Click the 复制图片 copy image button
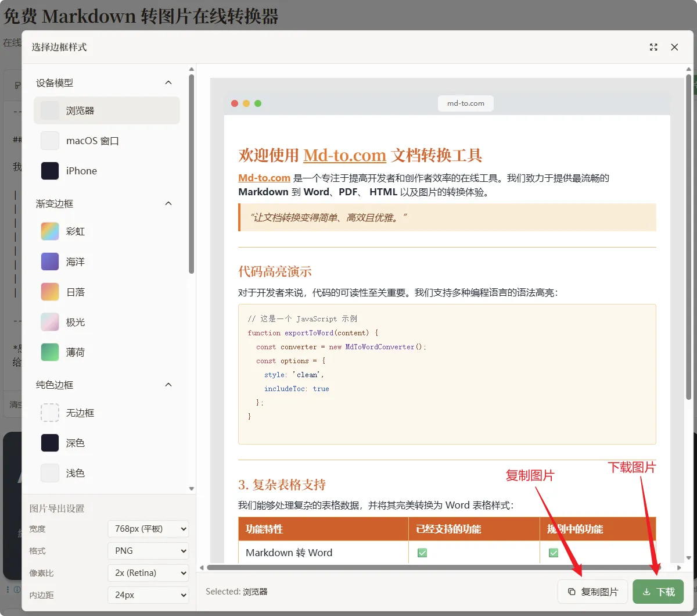Viewport: 697px width, 616px height. (592, 592)
